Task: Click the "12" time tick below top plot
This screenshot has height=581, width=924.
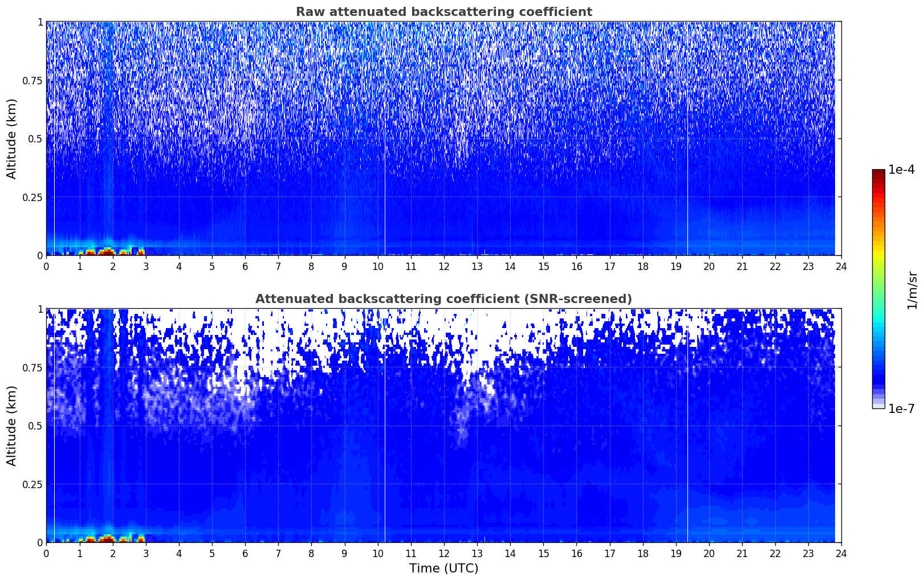Action: point(443,266)
